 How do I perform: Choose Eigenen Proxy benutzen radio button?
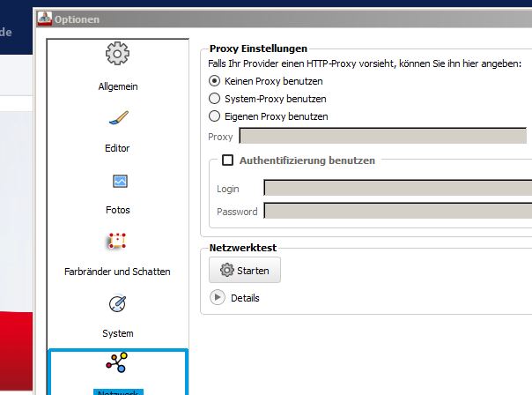click(x=214, y=116)
